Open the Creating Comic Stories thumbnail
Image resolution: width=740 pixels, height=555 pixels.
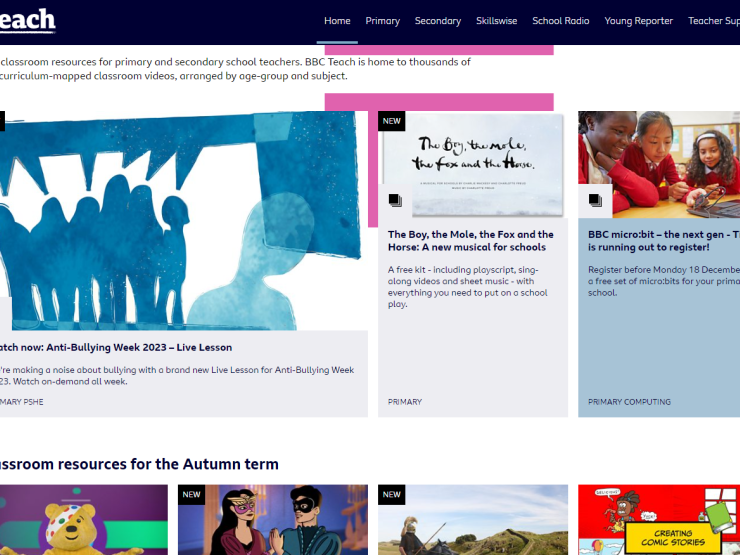coord(659,520)
